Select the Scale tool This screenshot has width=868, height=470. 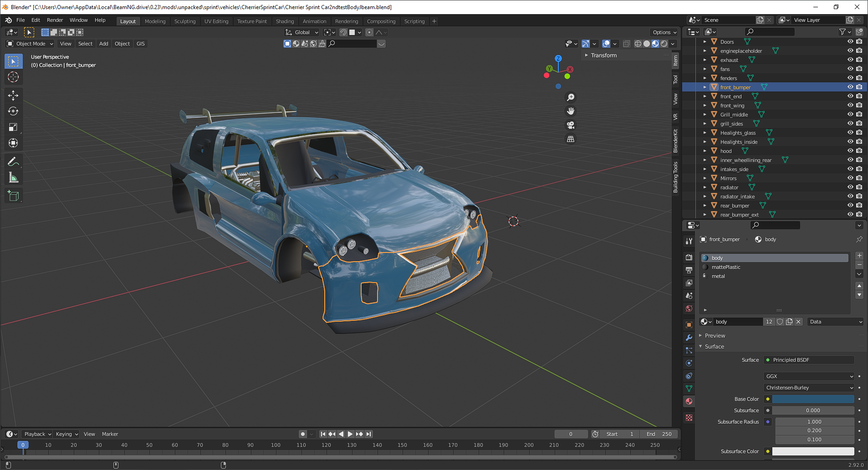coord(13,127)
